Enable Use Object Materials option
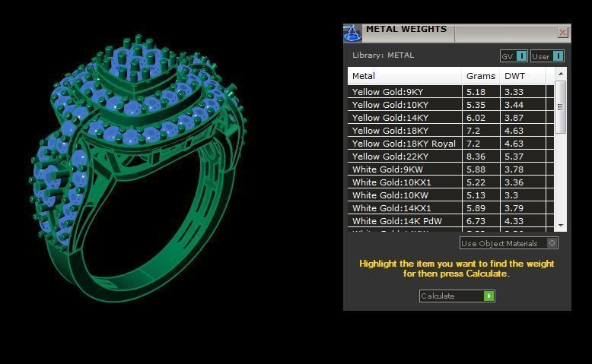Viewport: 592px width, 364px height. tap(508, 243)
